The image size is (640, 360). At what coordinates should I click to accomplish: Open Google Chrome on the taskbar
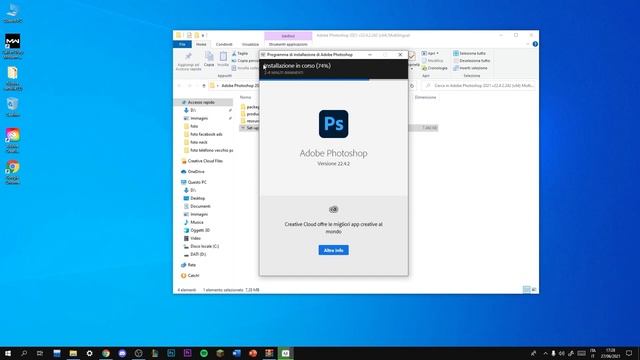106,353
